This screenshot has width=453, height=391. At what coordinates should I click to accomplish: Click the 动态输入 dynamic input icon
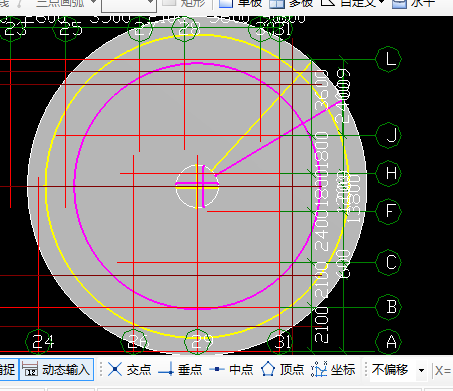pos(30,370)
